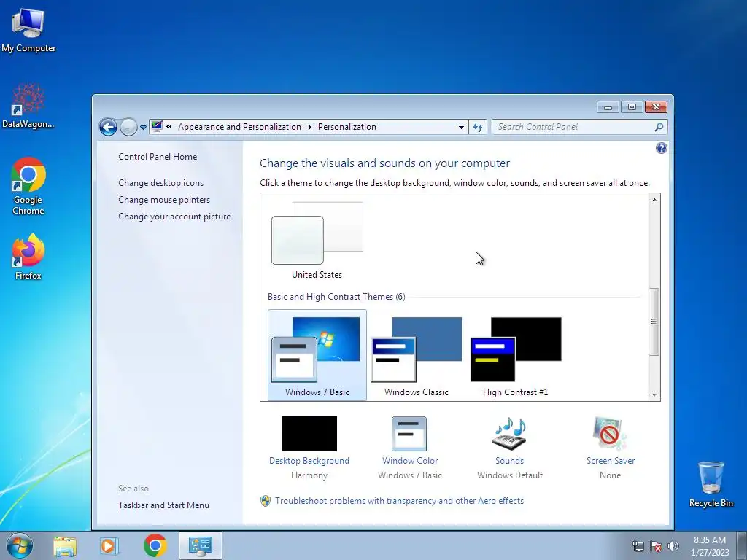Image resolution: width=747 pixels, height=560 pixels.
Task: Open the Sounds settings icon
Action: click(509, 434)
